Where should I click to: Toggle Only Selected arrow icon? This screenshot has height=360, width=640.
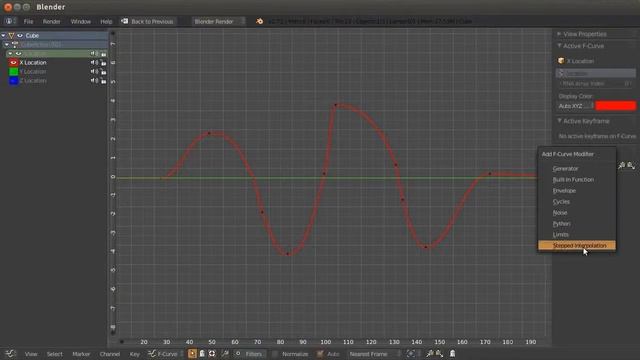coord(192,353)
